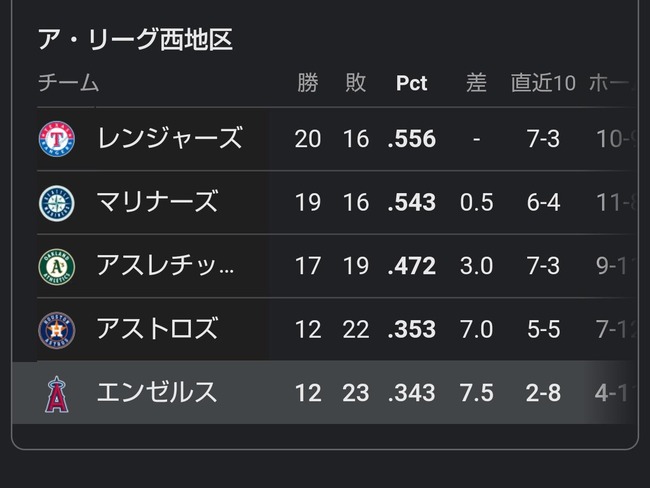The image size is (650, 488).
Task: Click the Oakland Athletics team logo
Action: (56, 266)
